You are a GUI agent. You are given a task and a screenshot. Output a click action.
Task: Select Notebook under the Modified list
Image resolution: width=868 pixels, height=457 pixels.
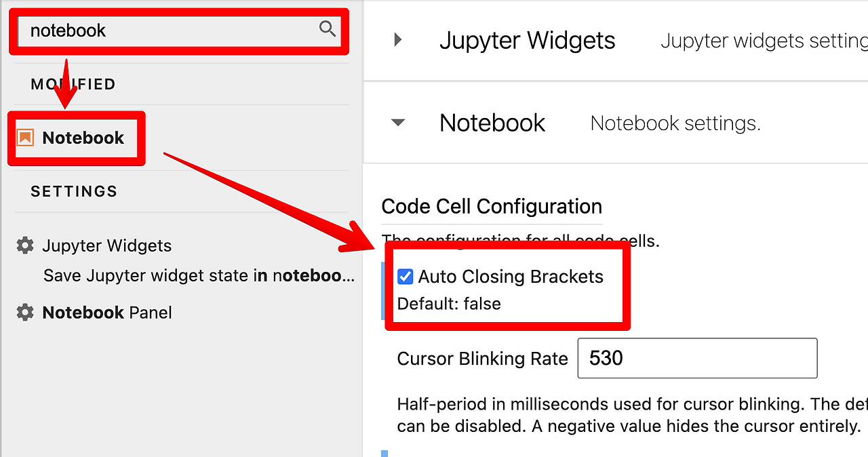click(x=83, y=138)
